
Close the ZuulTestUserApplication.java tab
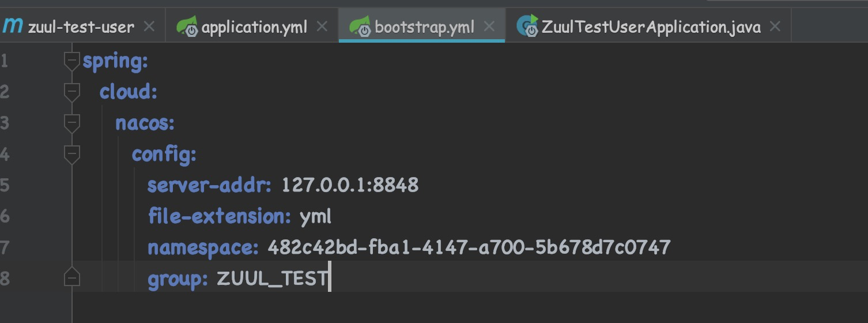tap(775, 26)
